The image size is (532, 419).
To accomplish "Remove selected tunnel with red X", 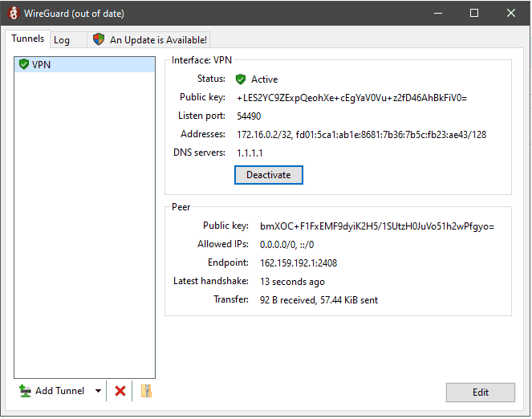I will click(120, 391).
